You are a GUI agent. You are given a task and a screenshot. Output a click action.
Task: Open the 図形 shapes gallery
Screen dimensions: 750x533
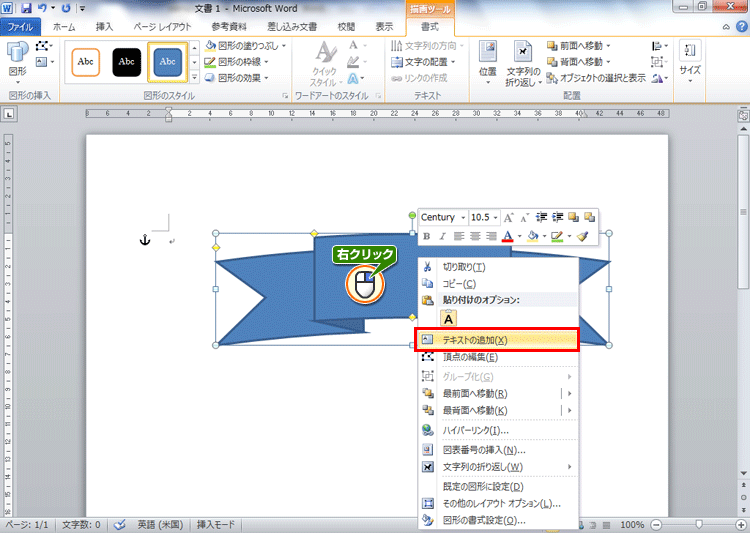tap(18, 62)
